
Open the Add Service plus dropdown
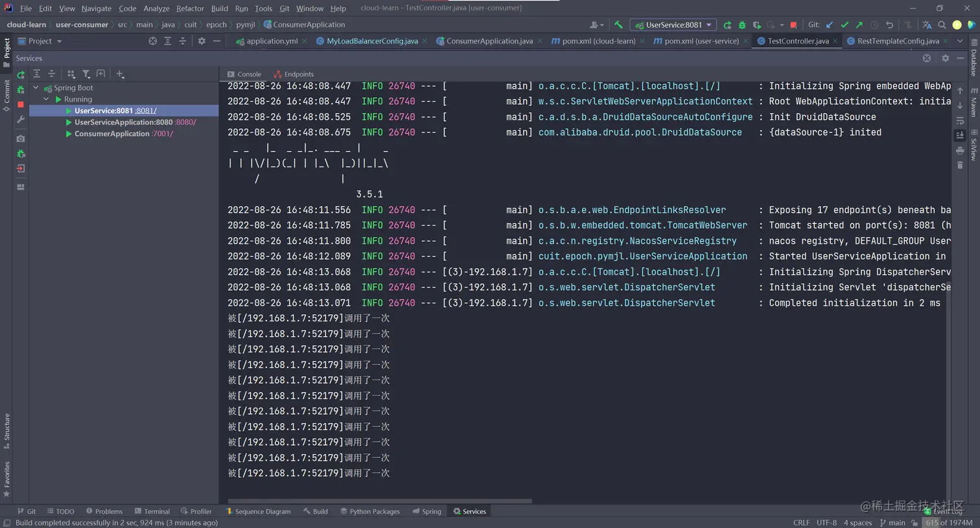pos(121,74)
